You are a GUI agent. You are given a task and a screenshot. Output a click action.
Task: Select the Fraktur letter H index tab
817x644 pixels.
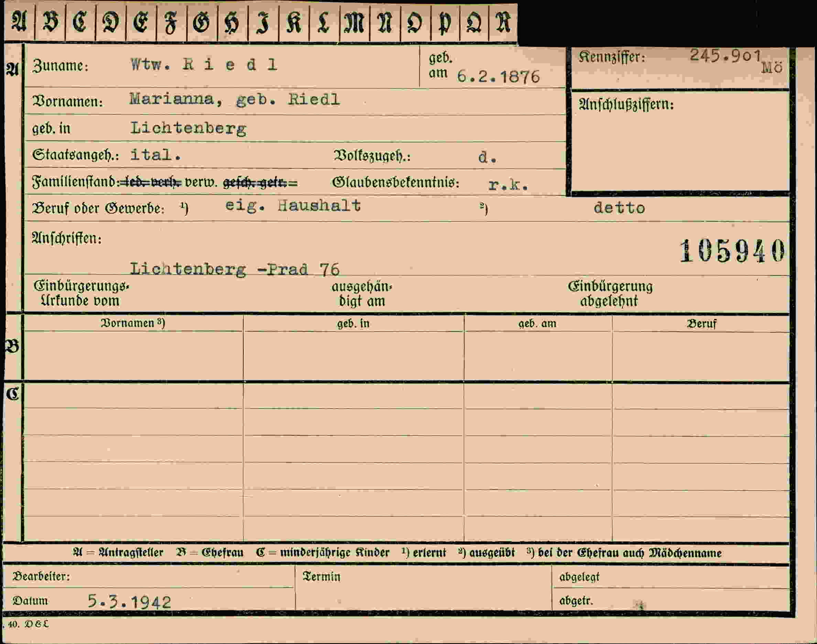click(x=232, y=22)
